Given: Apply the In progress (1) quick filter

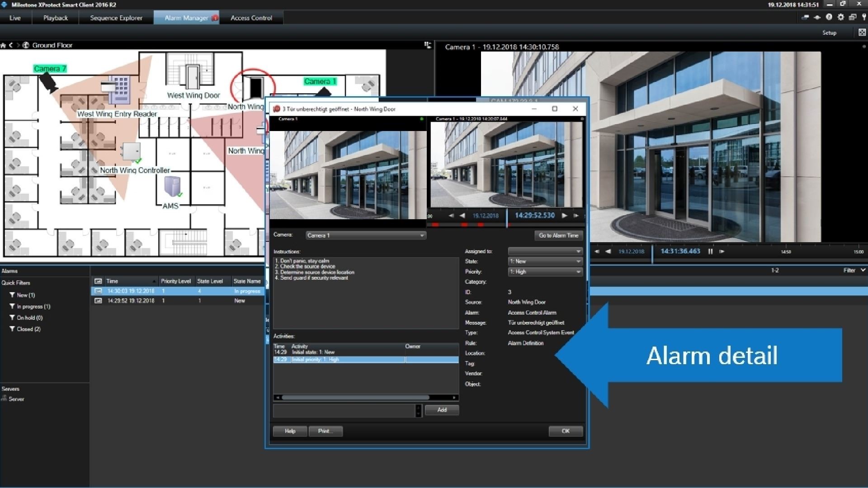Looking at the screenshot, I should click(x=33, y=306).
